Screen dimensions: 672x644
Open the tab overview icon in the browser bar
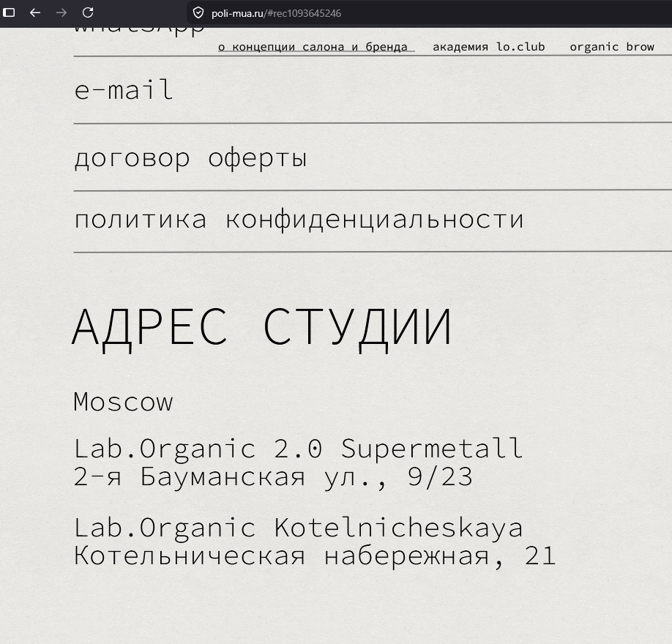point(9,13)
